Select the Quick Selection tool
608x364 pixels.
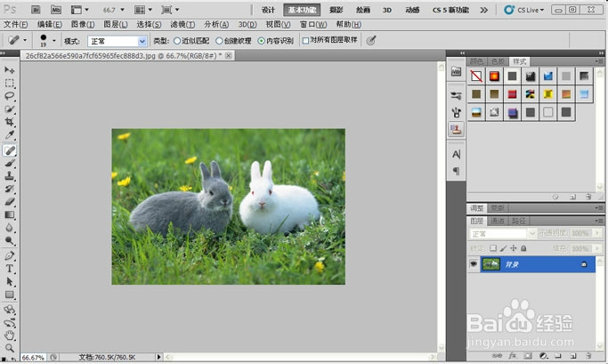click(x=9, y=109)
